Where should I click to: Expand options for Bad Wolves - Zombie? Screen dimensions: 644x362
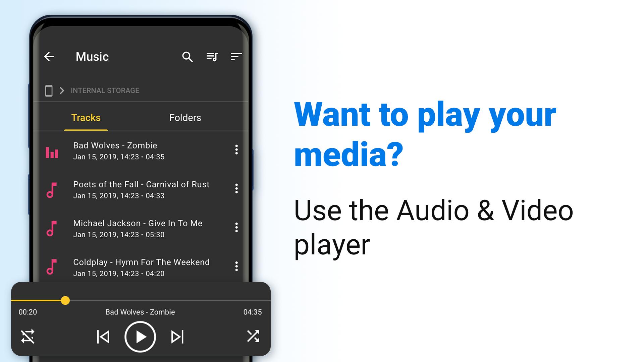coord(236,150)
